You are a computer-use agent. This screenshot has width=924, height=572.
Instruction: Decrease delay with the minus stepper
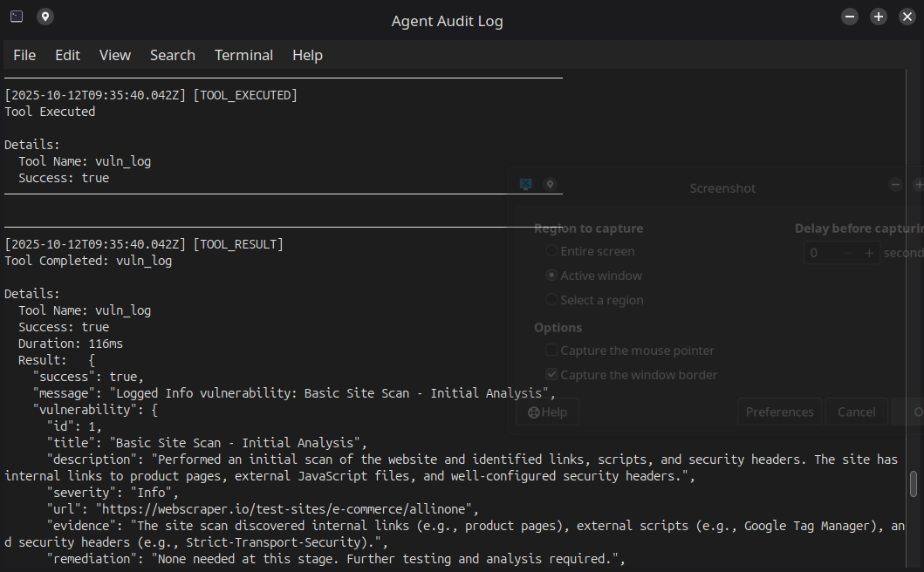848,253
